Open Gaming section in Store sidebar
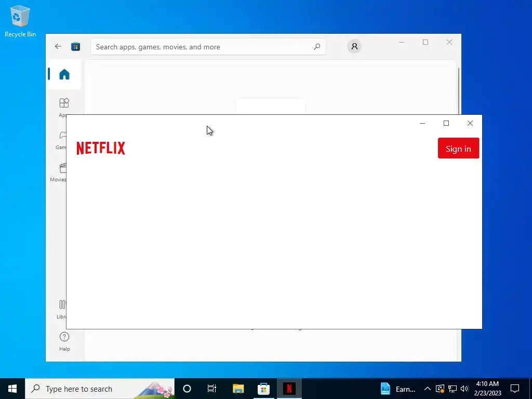 tap(61, 140)
